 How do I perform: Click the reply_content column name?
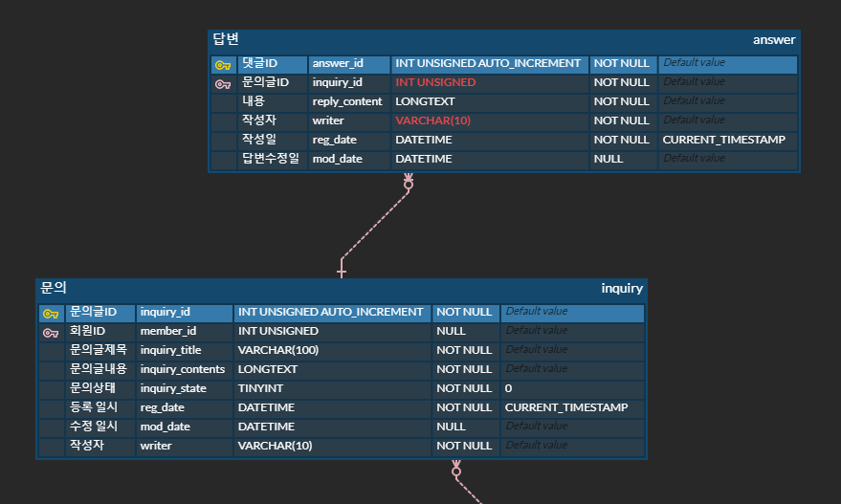point(347,101)
